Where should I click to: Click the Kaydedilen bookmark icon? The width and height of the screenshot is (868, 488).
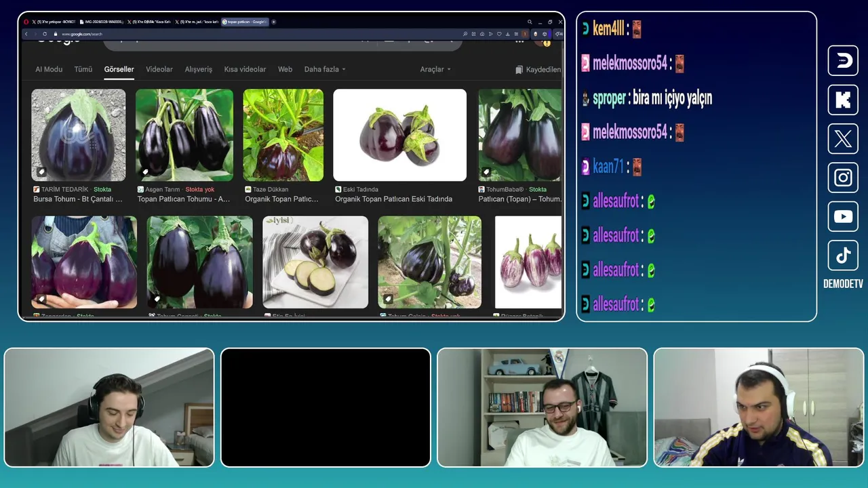pos(519,69)
